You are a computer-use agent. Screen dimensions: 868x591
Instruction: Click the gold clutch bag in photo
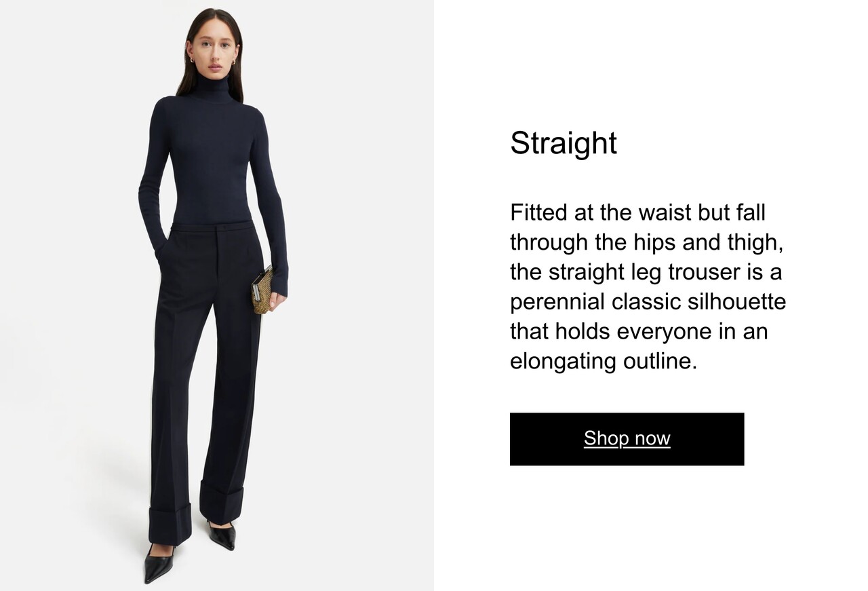(x=262, y=290)
